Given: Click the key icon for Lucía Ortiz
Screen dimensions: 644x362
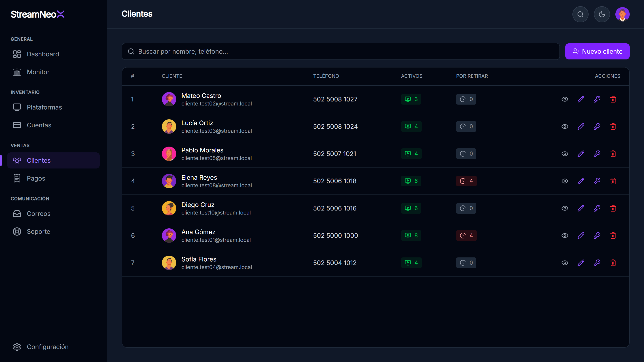Looking at the screenshot, I should click(597, 126).
